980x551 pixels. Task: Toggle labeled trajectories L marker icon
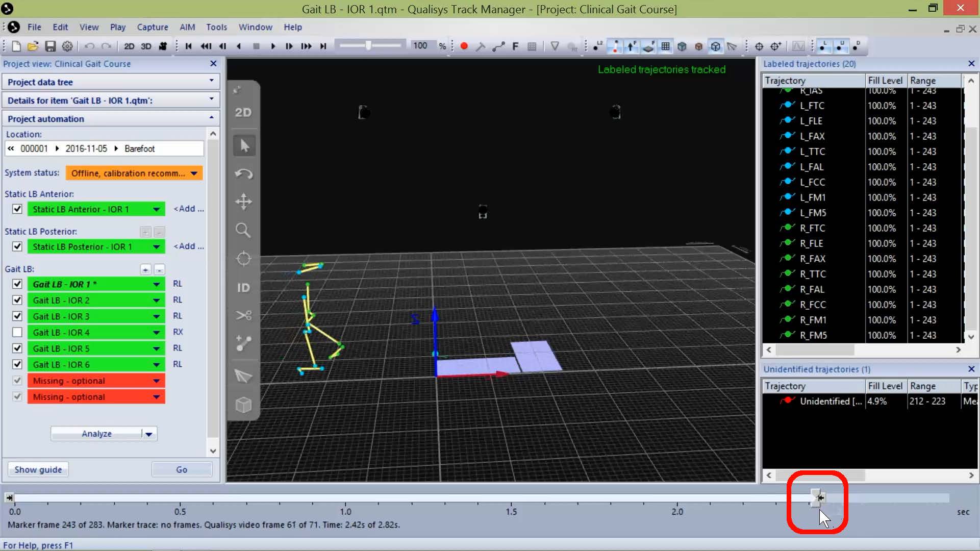(x=823, y=46)
